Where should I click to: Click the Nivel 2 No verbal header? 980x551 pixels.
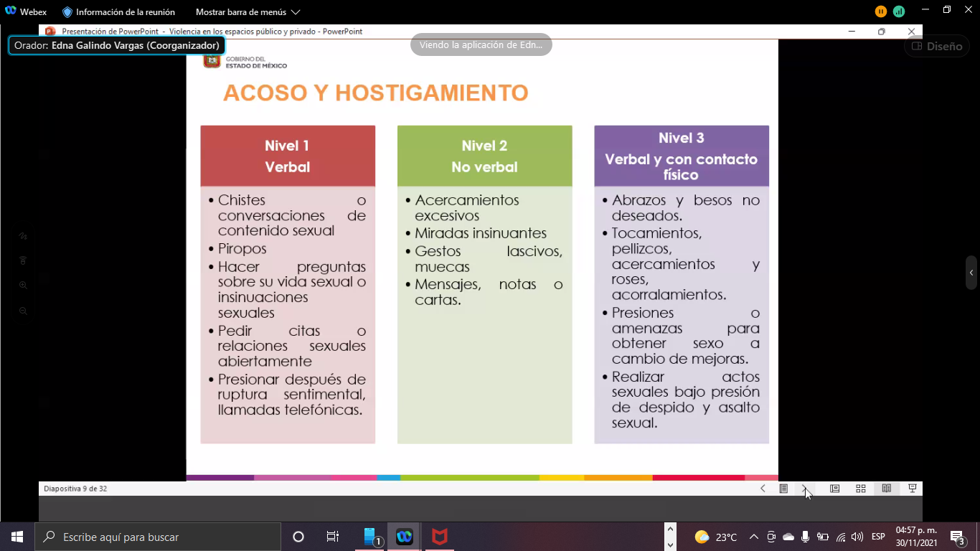tap(485, 156)
